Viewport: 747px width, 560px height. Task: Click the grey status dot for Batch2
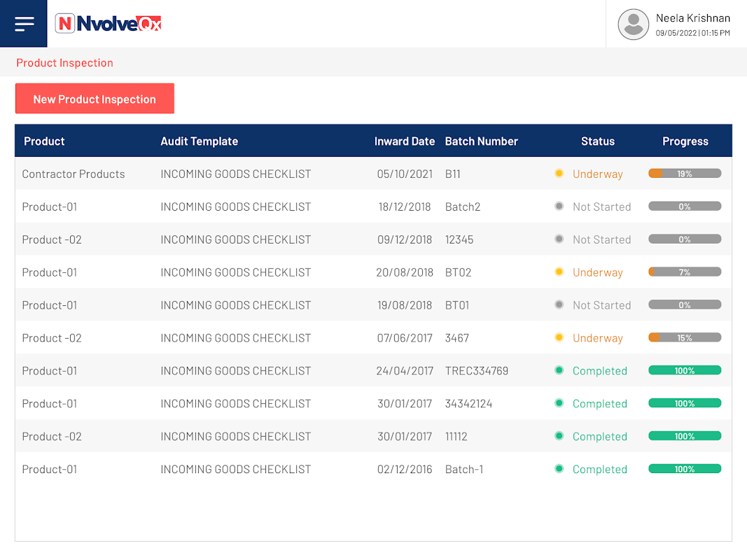click(559, 206)
